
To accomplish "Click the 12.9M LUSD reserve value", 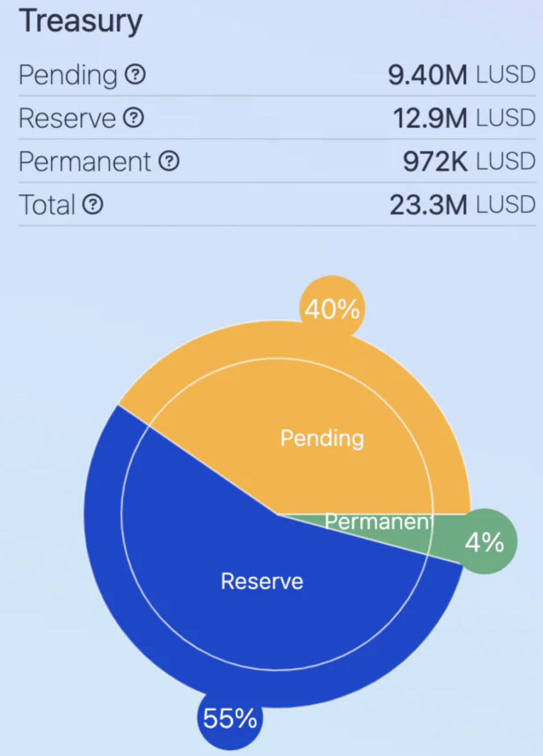I will (x=463, y=118).
